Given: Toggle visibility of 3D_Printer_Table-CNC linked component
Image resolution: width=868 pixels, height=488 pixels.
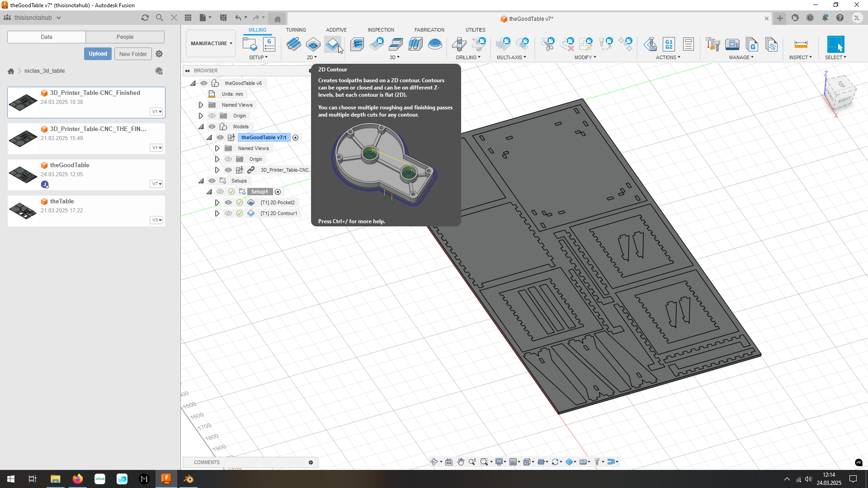Looking at the screenshot, I should (228, 170).
